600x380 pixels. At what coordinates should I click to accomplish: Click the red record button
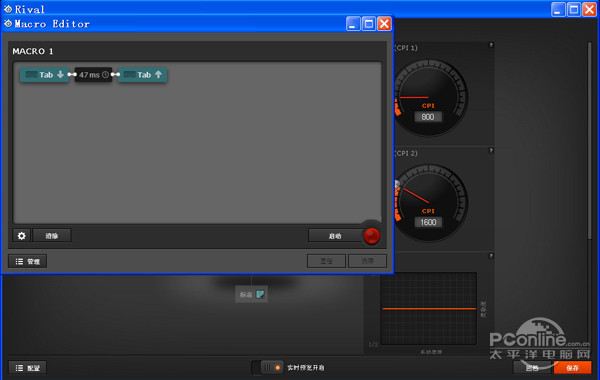[371, 236]
